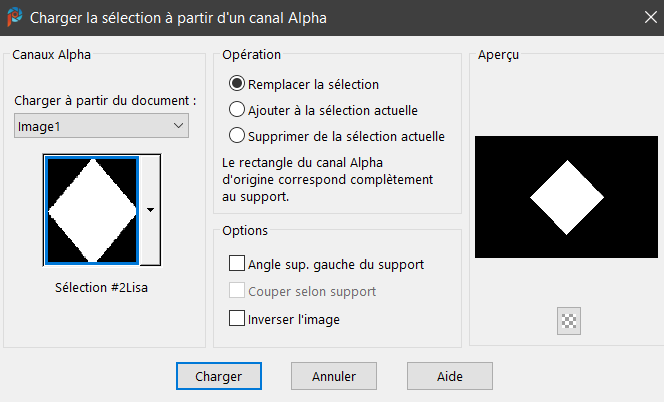Toggle the checkerboard transparency preview icon
Screen dimensions: 664x402
(x=569, y=321)
